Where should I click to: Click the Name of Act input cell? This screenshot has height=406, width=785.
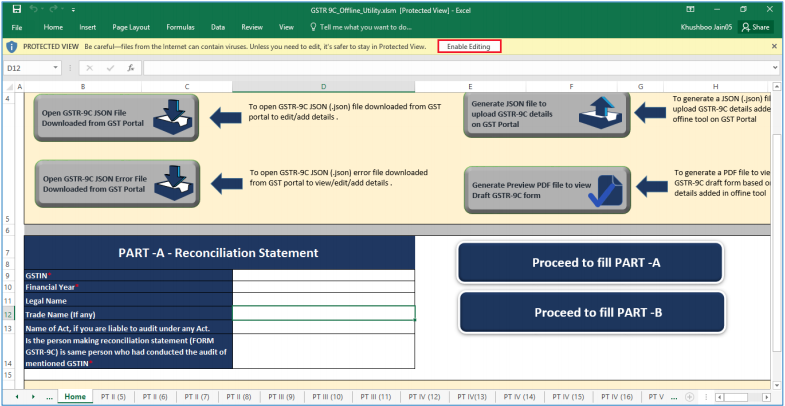pyautogui.click(x=323, y=328)
